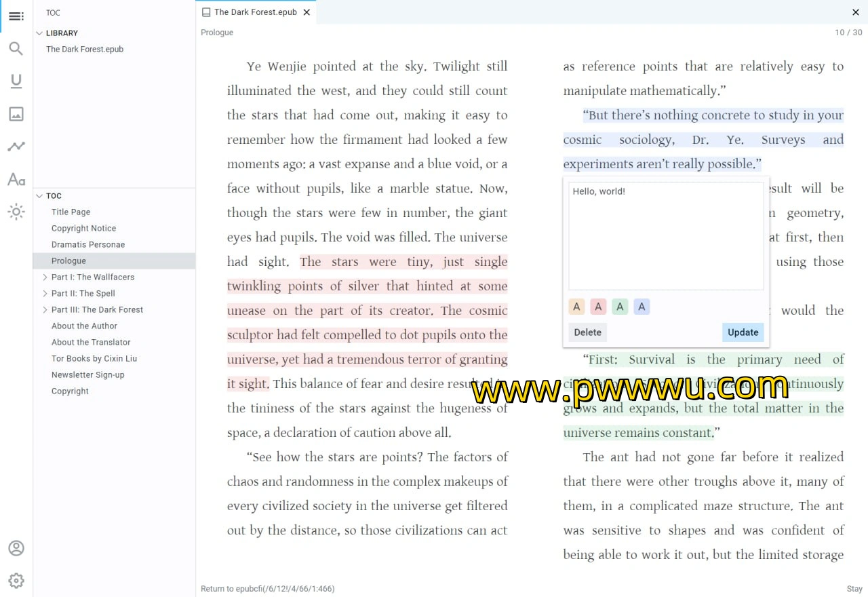
Task: Open the settings gear icon
Action: click(16, 581)
